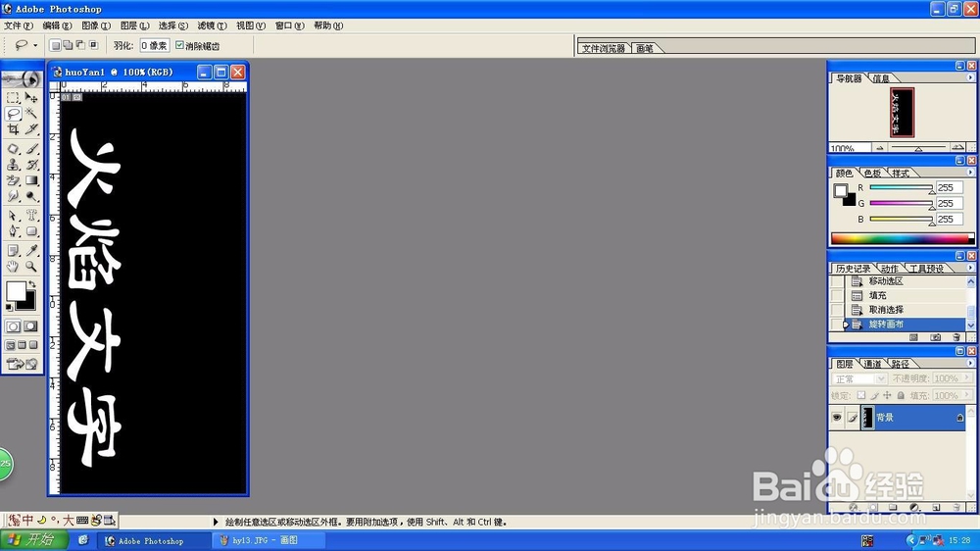980x551 pixels.
Task: Open the status bar info arrow
Action: tap(216, 522)
